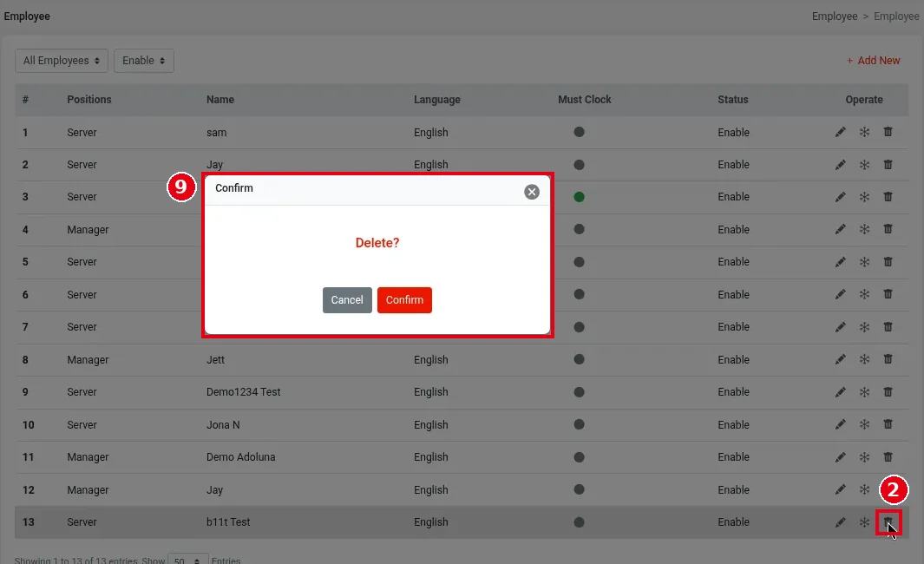
Task: Click the snowflake icon in row 5
Action: [x=864, y=262]
